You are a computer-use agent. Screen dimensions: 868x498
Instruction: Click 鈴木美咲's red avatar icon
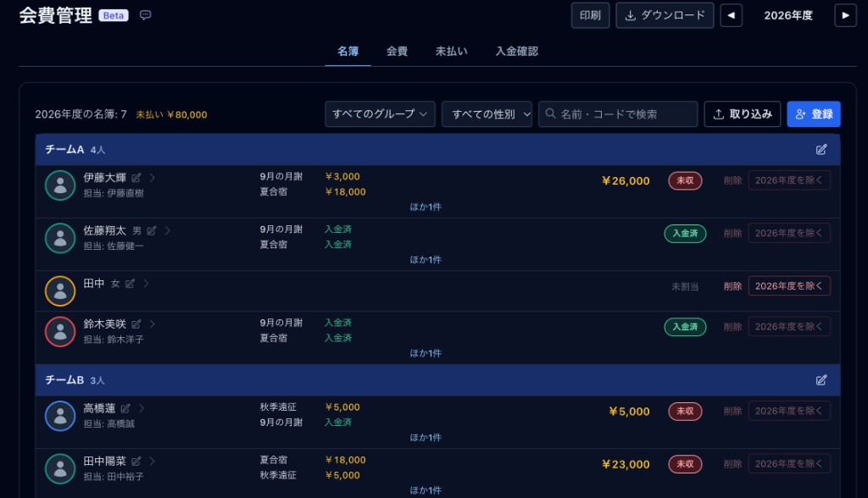(60, 331)
